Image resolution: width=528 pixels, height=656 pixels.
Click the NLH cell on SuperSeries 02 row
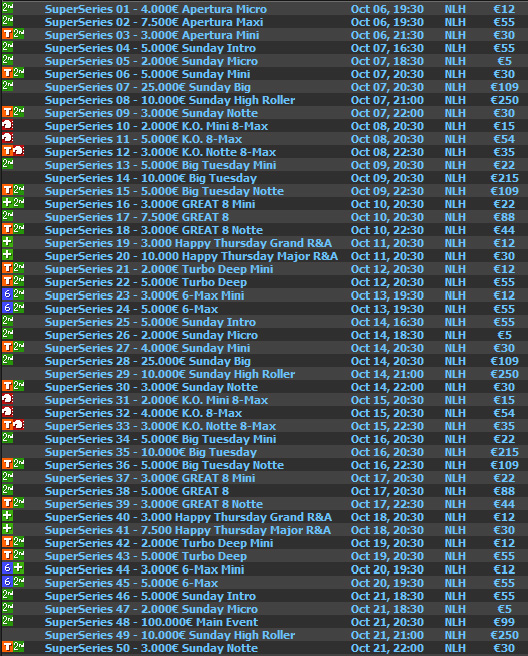455,22
